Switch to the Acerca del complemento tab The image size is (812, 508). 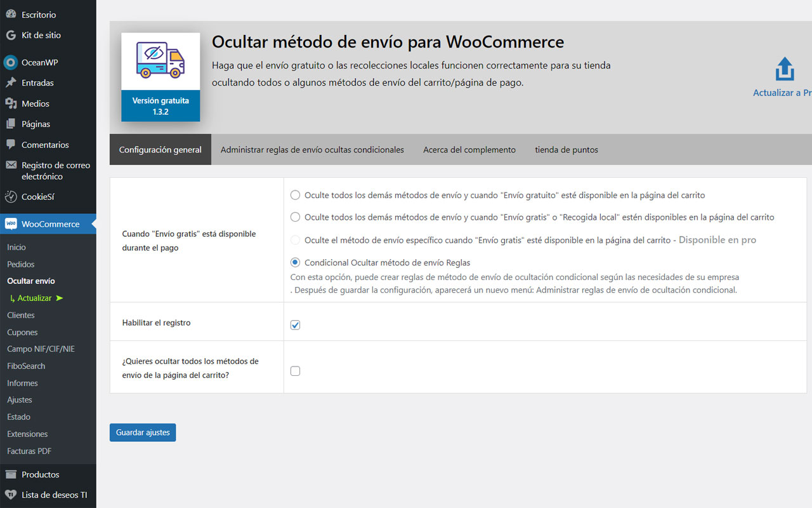(469, 150)
